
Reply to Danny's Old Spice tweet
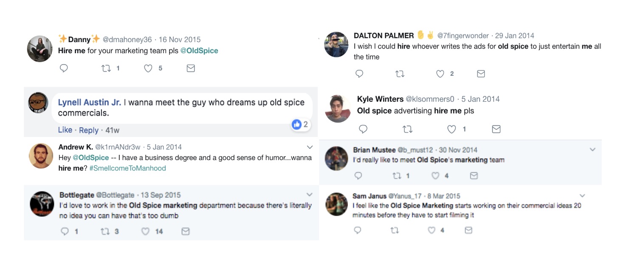tap(64, 68)
